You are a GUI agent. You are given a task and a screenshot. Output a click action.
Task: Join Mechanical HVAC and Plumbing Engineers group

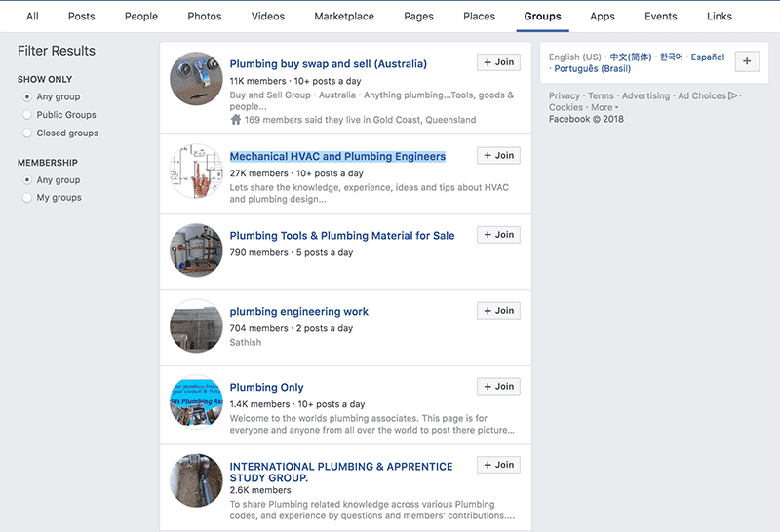(x=498, y=155)
